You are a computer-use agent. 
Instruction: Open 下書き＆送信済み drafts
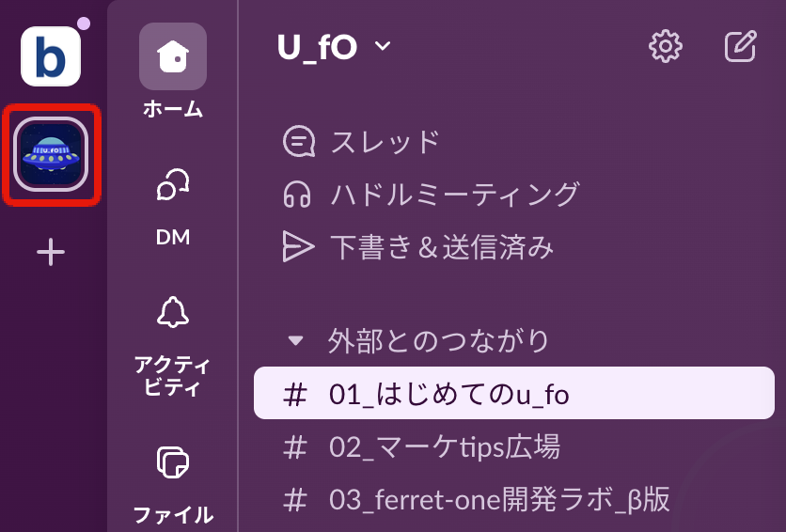[441, 246]
